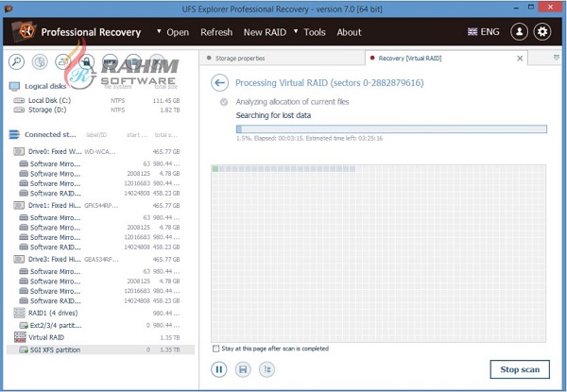This screenshot has height=392, width=567.
Task: Open the HEX viewer toolbar icon
Action: [x=110, y=61]
